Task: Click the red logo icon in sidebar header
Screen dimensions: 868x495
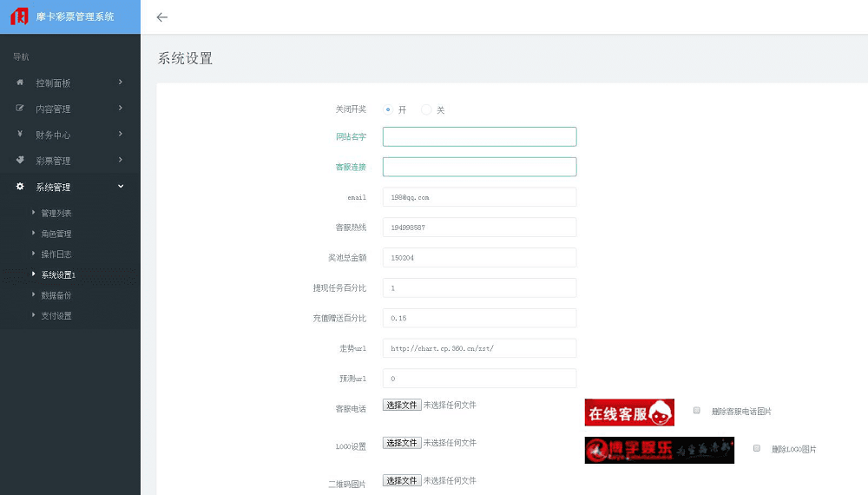Action: pos(19,16)
